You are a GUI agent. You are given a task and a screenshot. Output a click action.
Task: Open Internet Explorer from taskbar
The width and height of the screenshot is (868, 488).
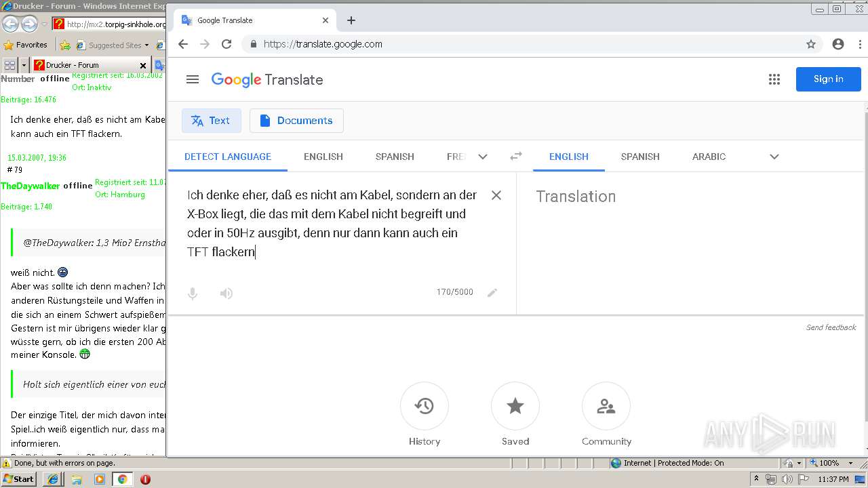pyautogui.click(x=53, y=479)
